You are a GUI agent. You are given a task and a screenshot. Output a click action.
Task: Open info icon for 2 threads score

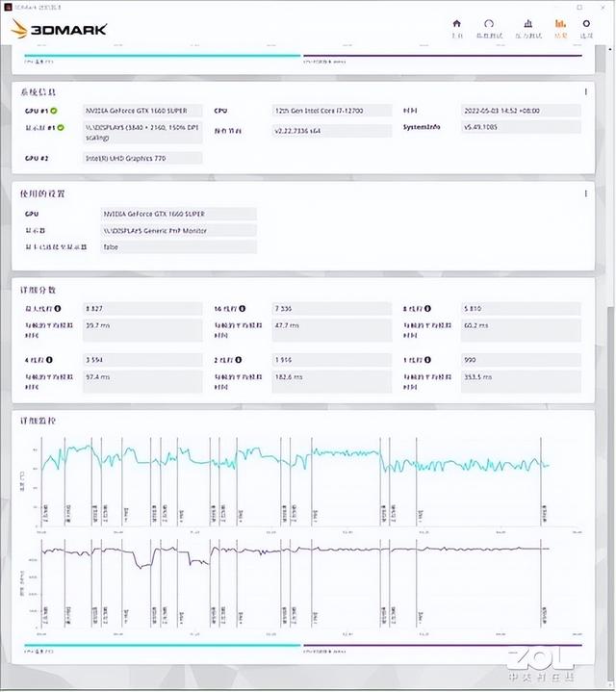[239, 360]
